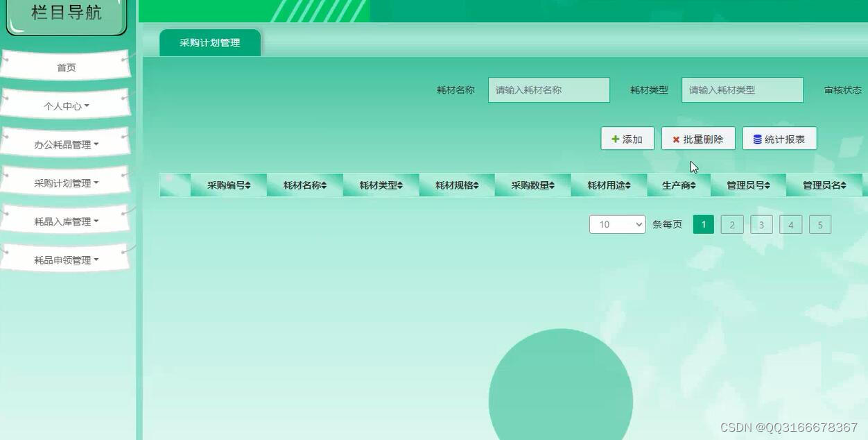Sort by 采购数量 column arrows

point(552,185)
